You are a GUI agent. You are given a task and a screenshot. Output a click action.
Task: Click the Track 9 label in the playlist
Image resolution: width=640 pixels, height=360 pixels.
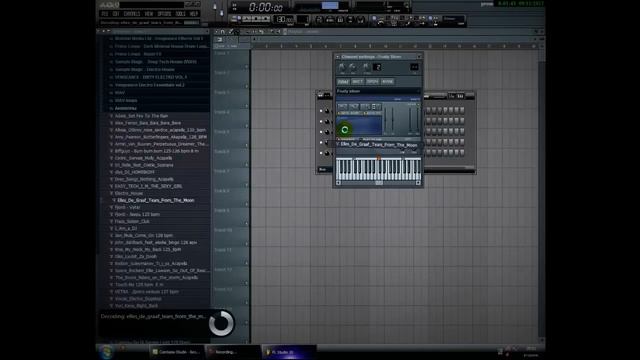coord(222,211)
